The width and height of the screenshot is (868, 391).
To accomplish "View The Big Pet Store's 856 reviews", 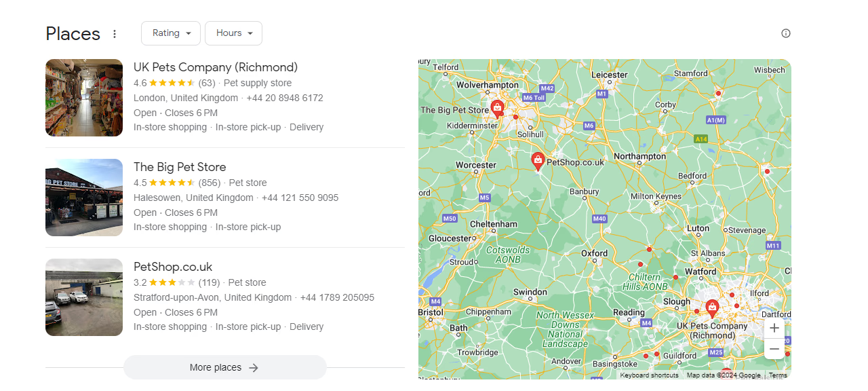I will (x=209, y=183).
